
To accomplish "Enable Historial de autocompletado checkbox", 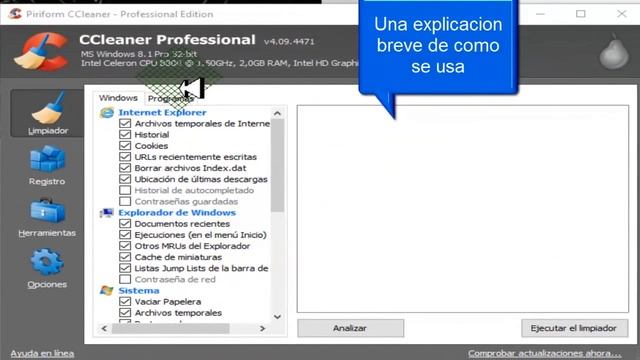I will (125, 190).
